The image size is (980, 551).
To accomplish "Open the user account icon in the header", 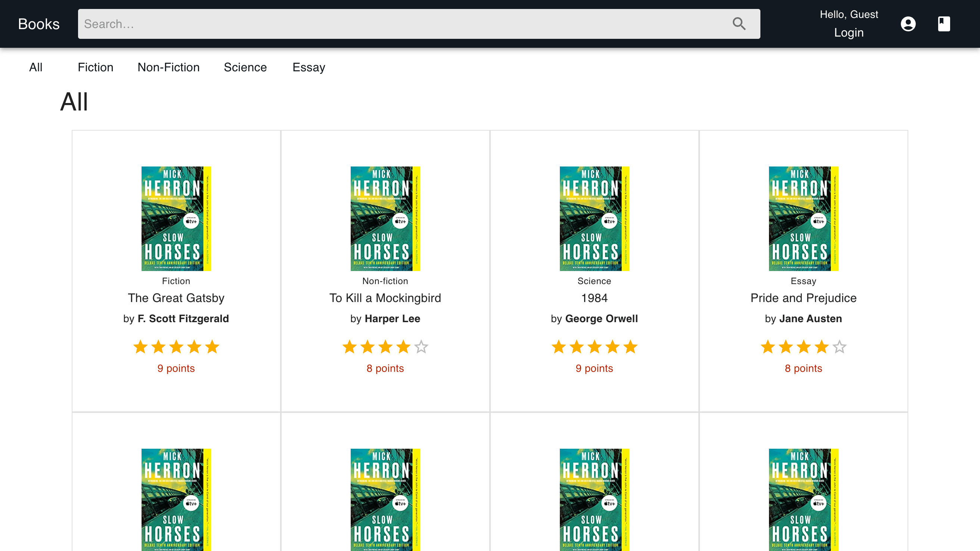I will 908,24.
